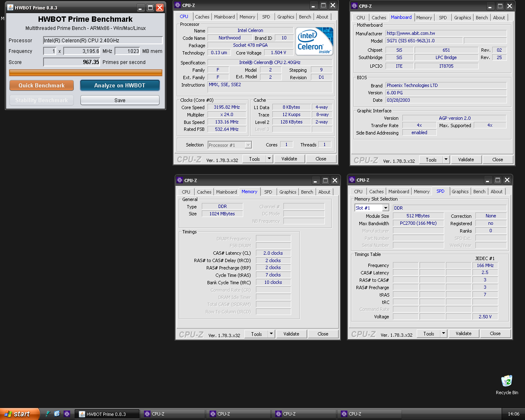Run the Quick Benchmark

tap(41, 85)
